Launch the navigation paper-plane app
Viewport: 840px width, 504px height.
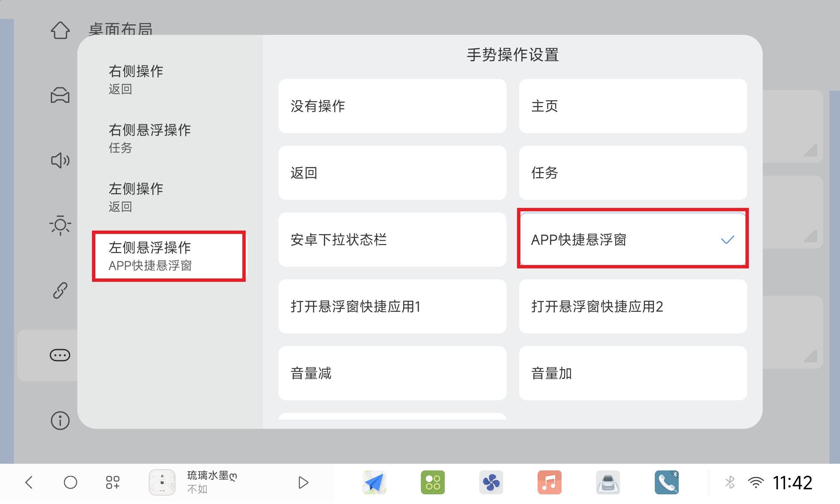click(x=374, y=482)
